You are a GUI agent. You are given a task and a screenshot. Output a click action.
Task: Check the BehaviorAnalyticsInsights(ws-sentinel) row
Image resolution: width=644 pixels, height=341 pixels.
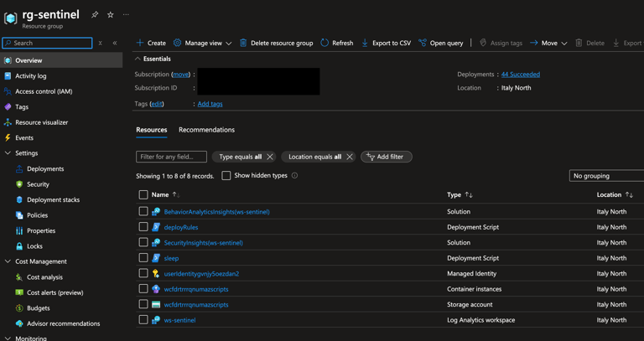[143, 211]
